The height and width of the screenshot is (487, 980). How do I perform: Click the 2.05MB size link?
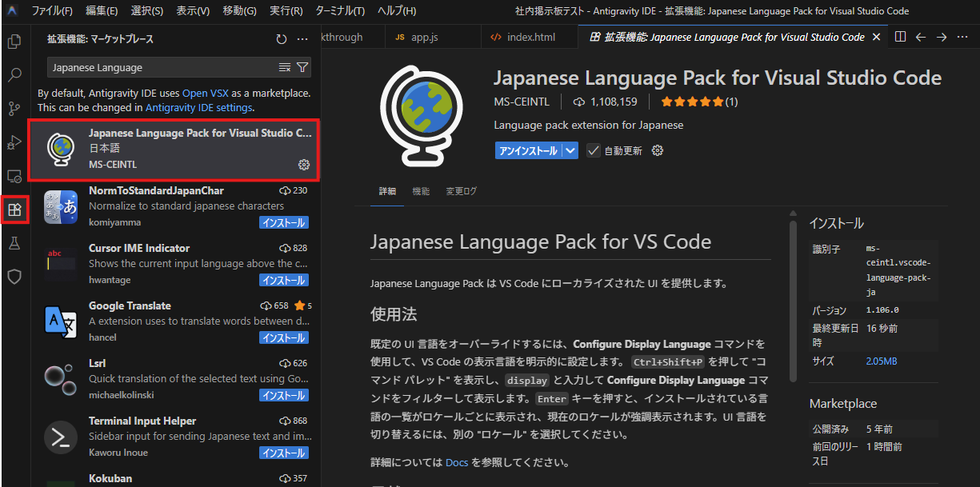(x=882, y=361)
